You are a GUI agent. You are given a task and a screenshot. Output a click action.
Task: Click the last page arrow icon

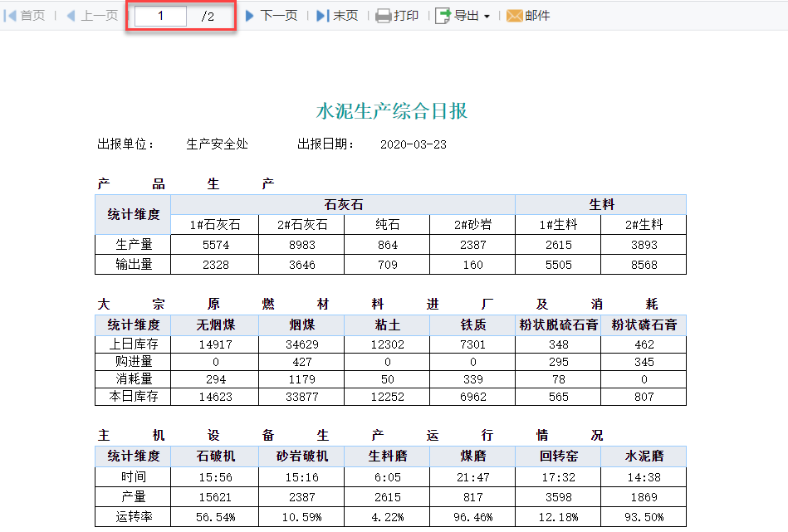322,16
